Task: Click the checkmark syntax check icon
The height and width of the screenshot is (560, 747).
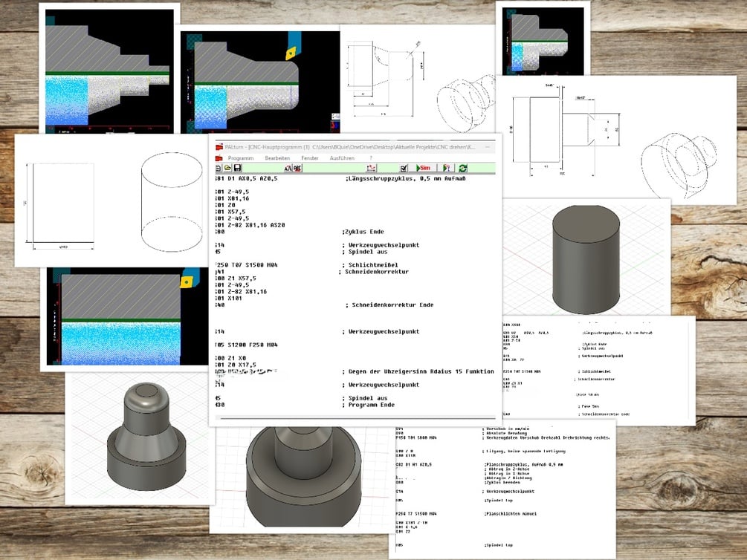Action: pyautogui.click(x=404, y=168)
